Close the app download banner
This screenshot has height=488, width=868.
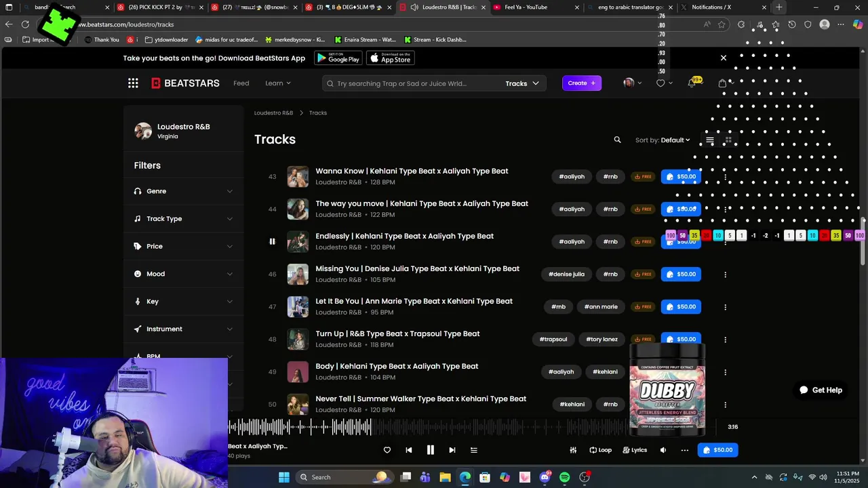[723, 58]
